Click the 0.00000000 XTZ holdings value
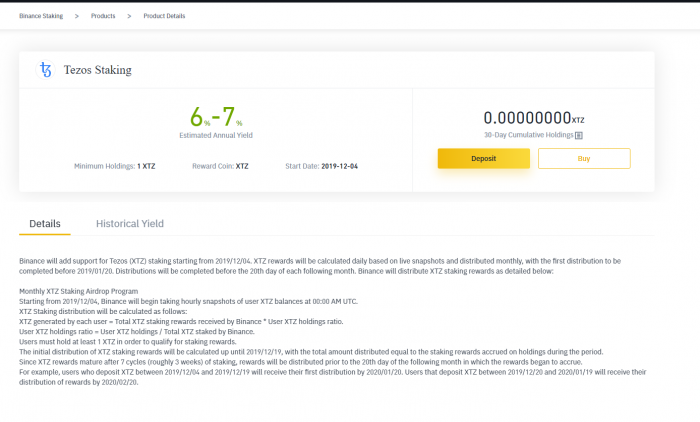 point(534,118)
